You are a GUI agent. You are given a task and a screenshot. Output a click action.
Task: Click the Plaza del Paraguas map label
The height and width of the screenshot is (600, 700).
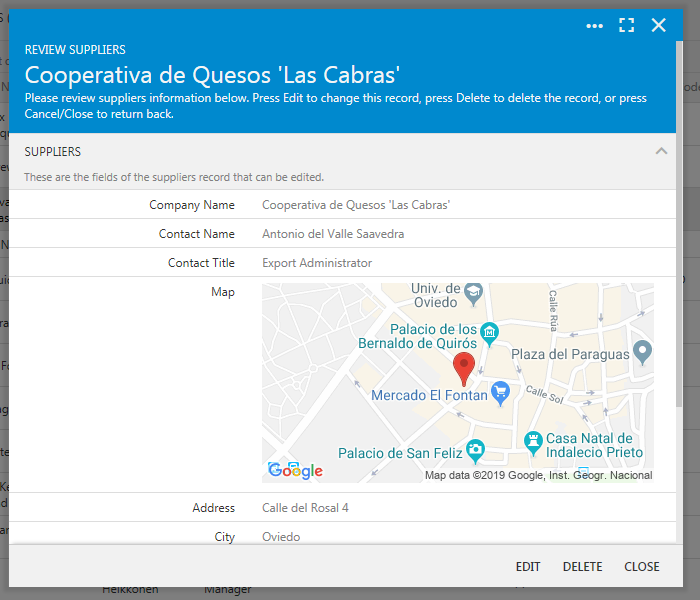click(x=570, y=354)
